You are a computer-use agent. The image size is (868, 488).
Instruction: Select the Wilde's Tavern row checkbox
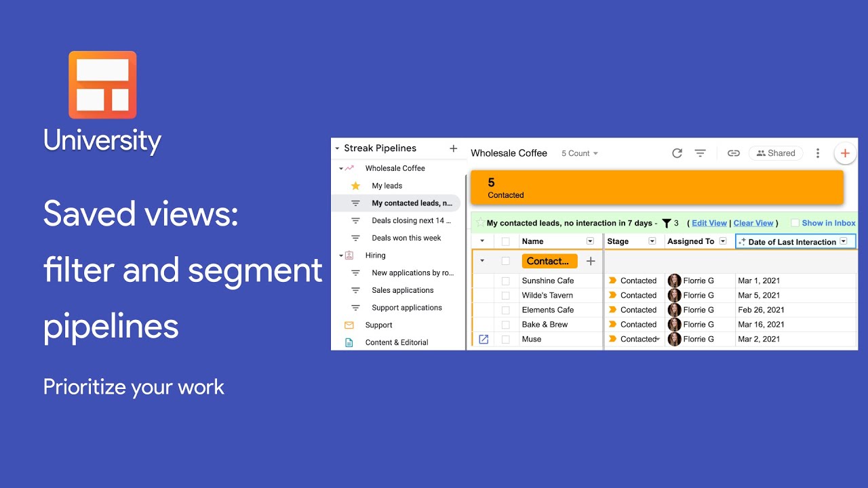[x=505, y=296]
